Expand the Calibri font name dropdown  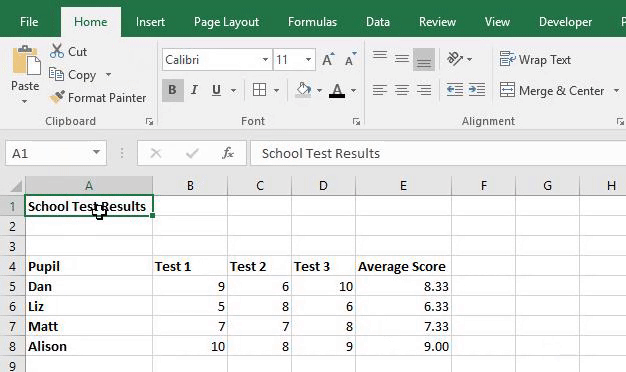[265, 60]
